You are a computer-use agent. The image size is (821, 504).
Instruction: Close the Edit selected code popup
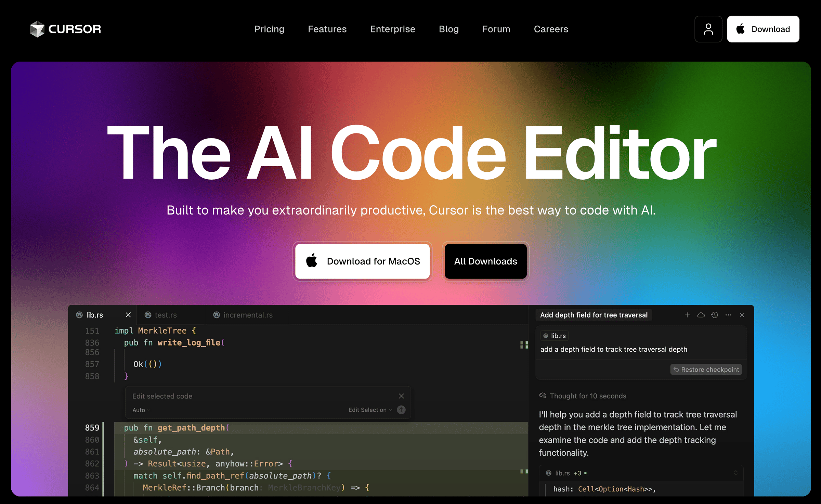coord(401,396)
